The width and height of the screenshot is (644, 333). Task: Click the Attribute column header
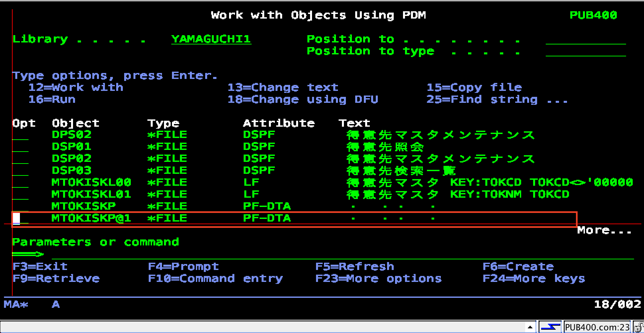point(279,123)
